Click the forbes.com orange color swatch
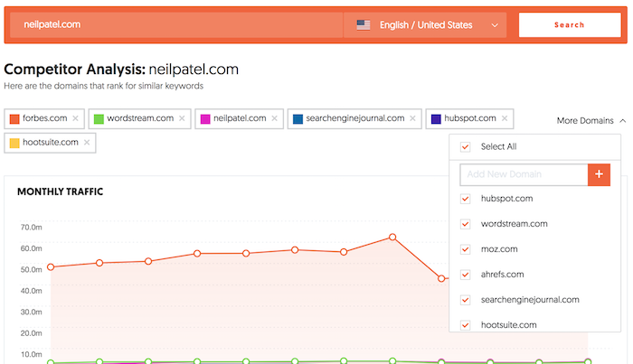Screen dimensions: 633x364 pos(14,119)
